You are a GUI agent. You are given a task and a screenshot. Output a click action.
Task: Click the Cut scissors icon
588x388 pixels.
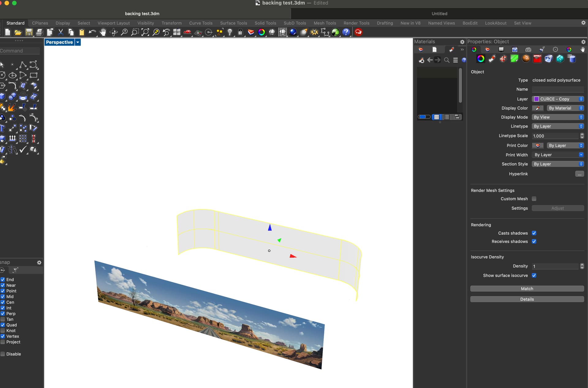61,32
